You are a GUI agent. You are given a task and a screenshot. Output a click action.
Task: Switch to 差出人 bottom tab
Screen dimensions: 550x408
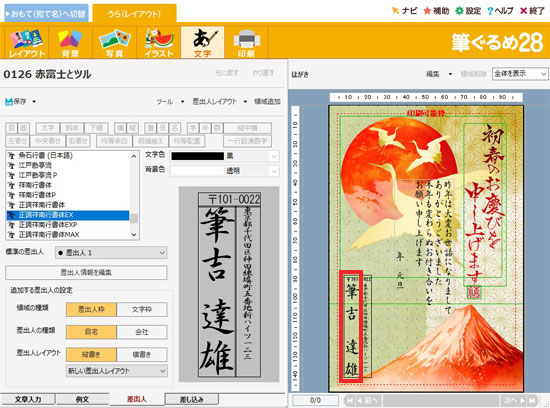coord(137,399)
